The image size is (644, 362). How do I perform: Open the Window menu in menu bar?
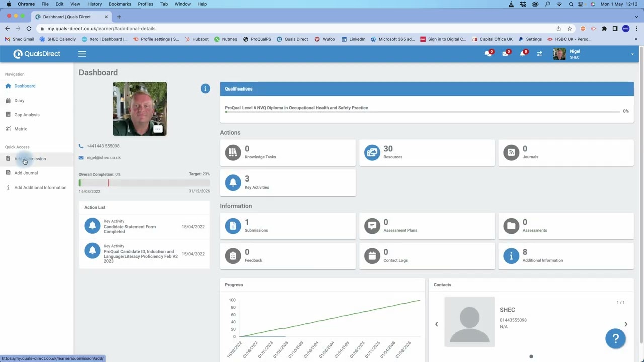point(182,4)
